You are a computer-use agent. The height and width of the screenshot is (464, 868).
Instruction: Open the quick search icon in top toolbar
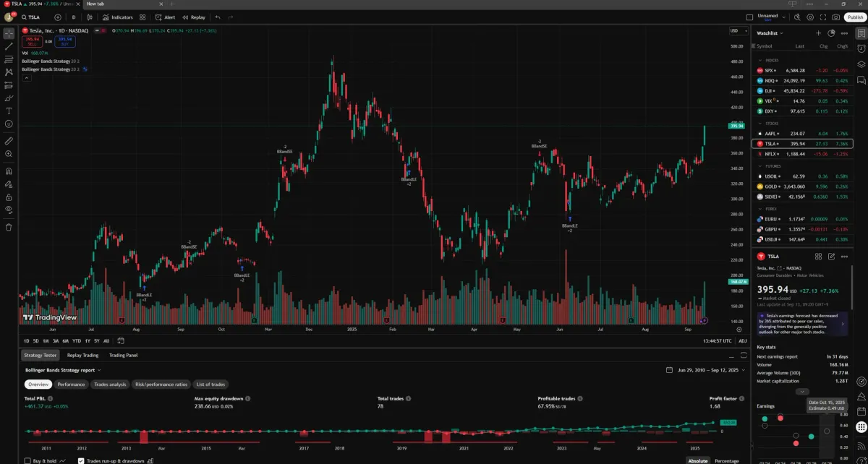click(797, 17)
